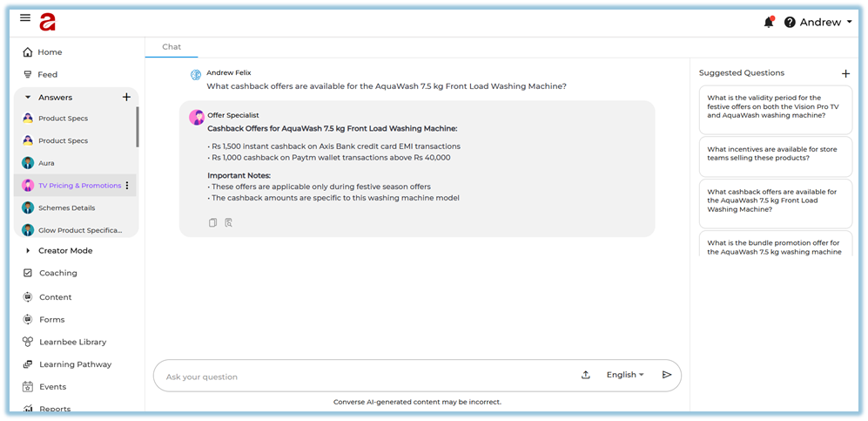
Task: Open TV Pricing & Promotions options menu
Action: pos(127,186)
